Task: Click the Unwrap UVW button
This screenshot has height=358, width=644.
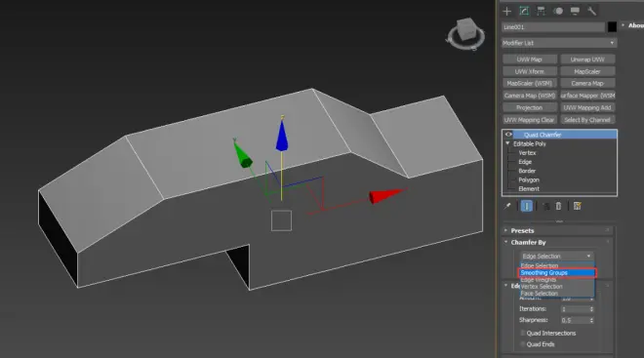Action: coord(587,60)
